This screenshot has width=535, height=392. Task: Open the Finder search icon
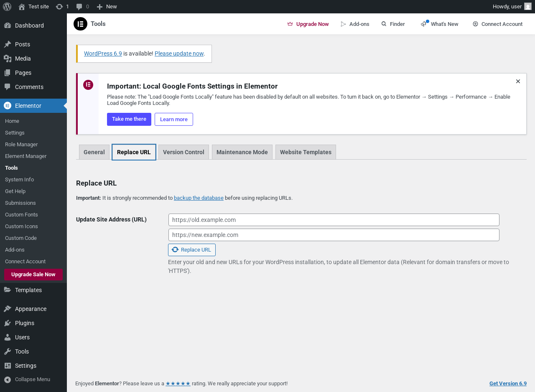(x=384, y=24)
